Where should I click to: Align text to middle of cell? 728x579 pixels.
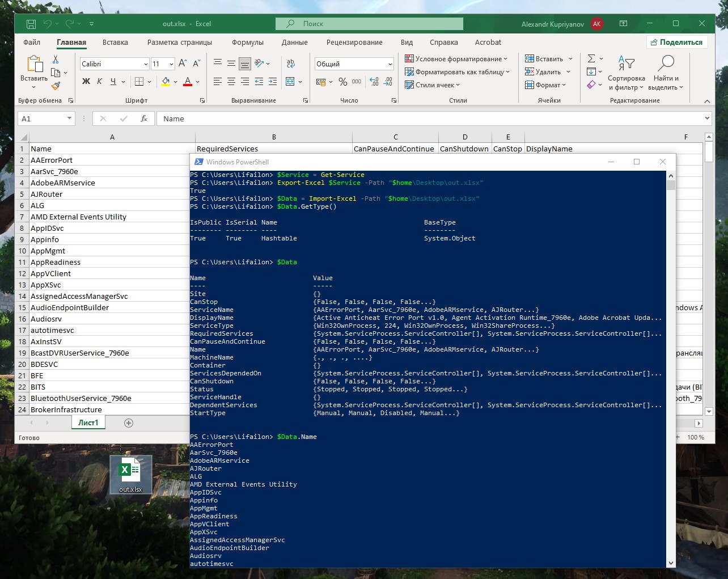tap(231, 64)
